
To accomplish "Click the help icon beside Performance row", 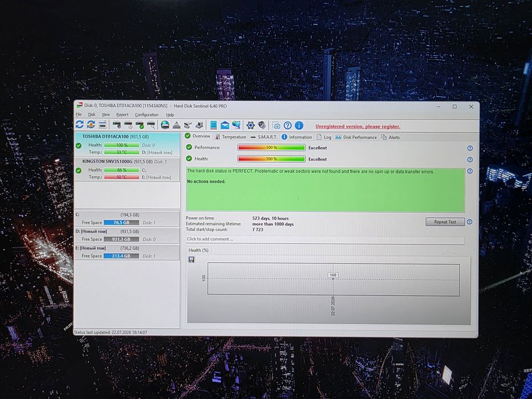I will point(470,148).
